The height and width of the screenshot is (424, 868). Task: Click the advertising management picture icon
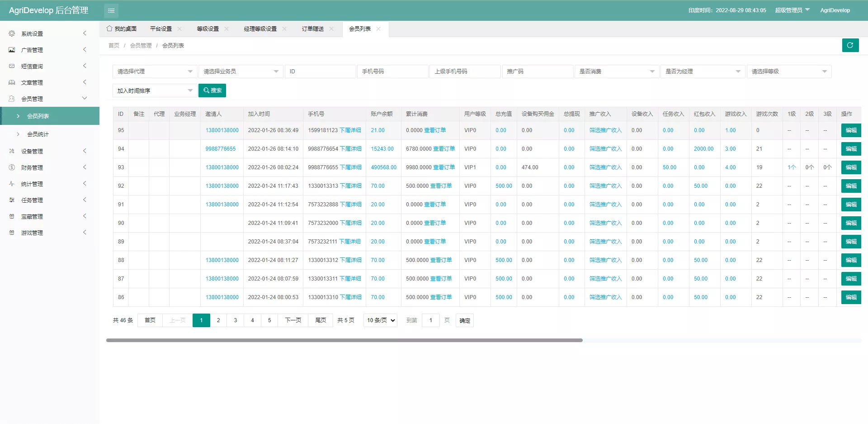tap(12, 50)
